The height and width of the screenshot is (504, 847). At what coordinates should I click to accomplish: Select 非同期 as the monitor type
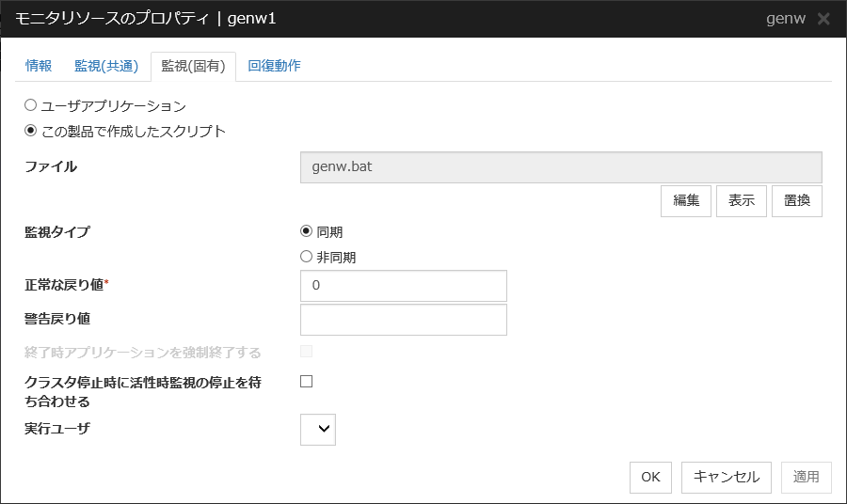pos(306,257)
